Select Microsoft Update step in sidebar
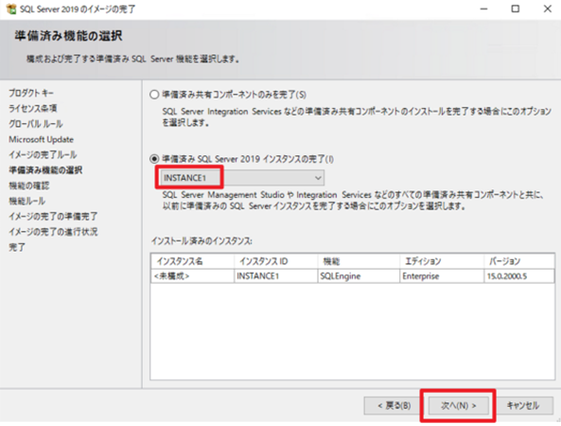The width and height of the screenshot is (561, 426). coord(41,139)
